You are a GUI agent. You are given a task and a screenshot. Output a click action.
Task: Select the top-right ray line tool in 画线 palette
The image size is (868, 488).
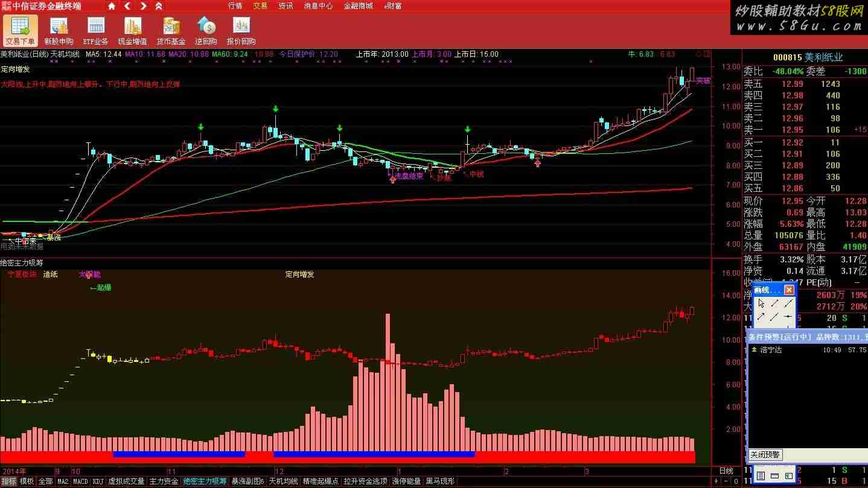pos(788,303)
